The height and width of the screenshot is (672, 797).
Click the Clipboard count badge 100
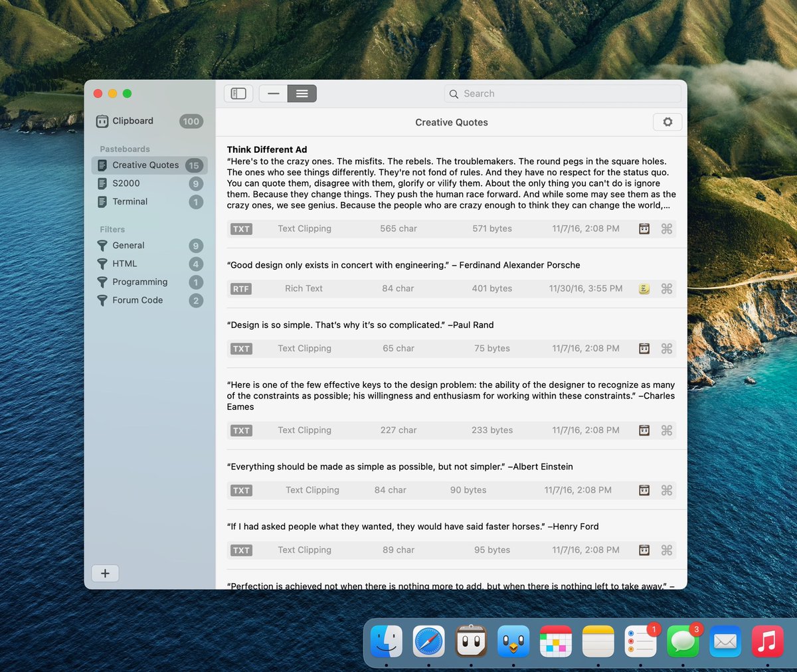(191, 122)
